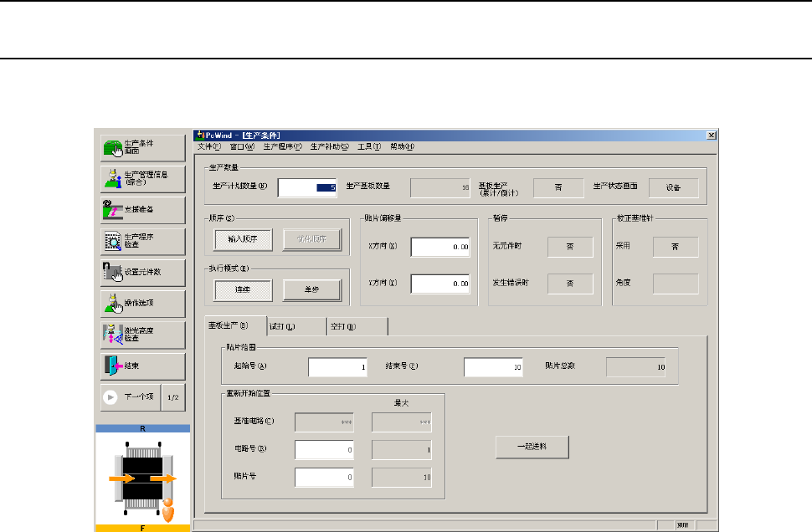Image resolution: width=812 pixels, height=532 pixels.
Task: Click the 最大 column header label
Action: (401, 402)
